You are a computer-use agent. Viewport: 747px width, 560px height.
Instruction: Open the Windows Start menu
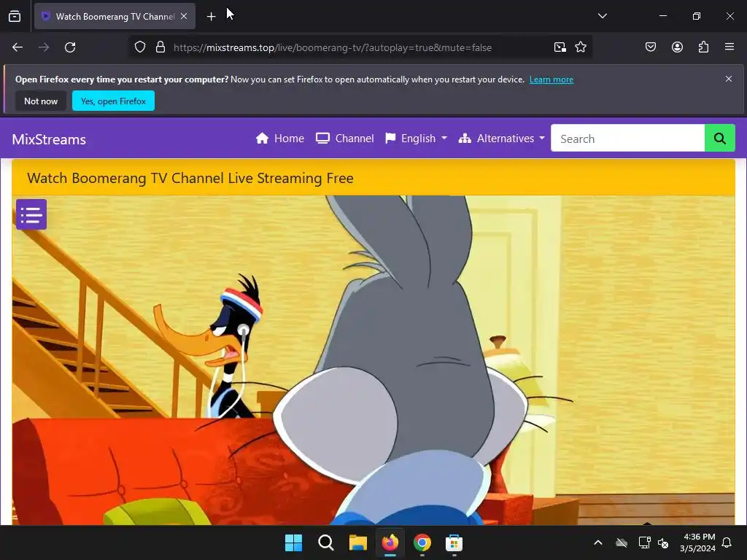293,542
